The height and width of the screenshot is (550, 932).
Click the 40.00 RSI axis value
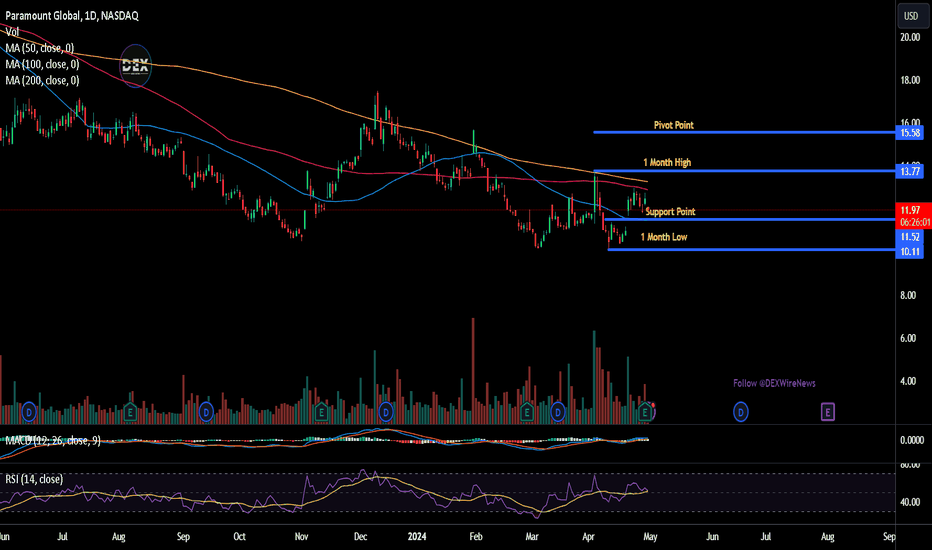tap(910, 502)
